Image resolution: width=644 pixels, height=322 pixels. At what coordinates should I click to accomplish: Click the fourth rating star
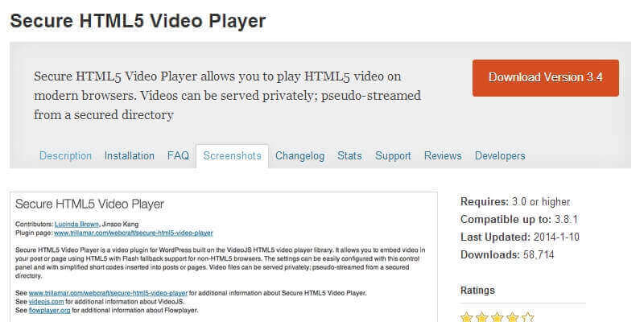pos(512,317)
